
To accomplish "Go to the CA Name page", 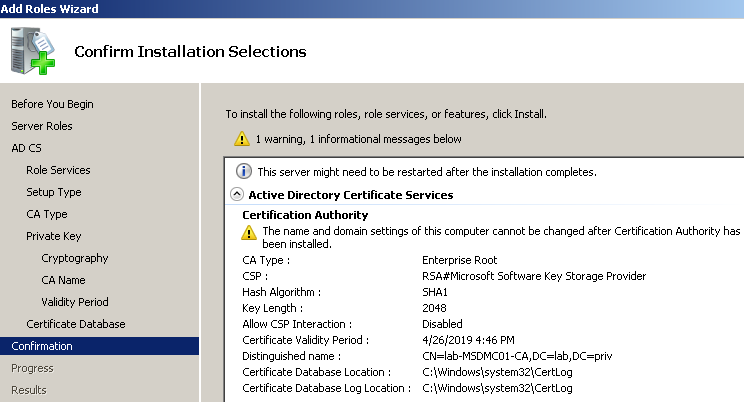I will point(63,280).
